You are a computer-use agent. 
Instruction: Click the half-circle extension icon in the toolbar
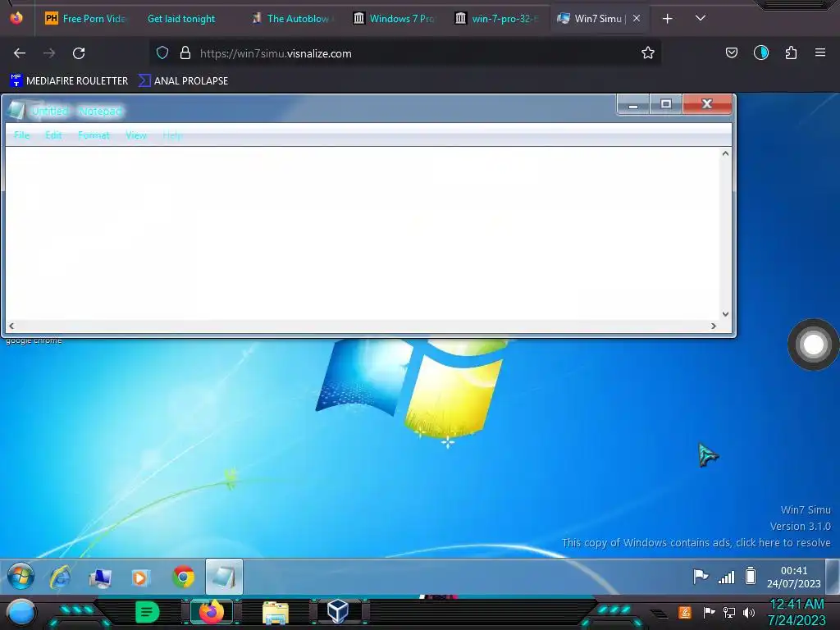tap(761, 53)
